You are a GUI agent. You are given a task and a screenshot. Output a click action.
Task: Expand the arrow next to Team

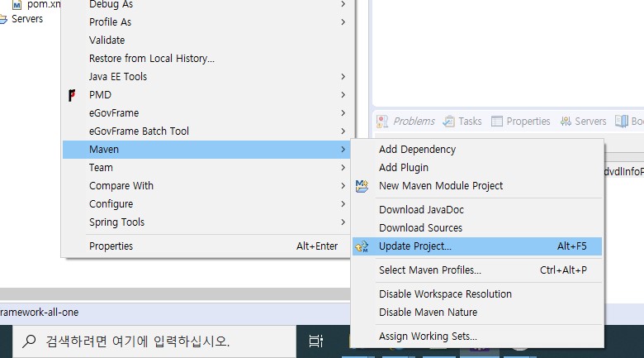[343, 168]
